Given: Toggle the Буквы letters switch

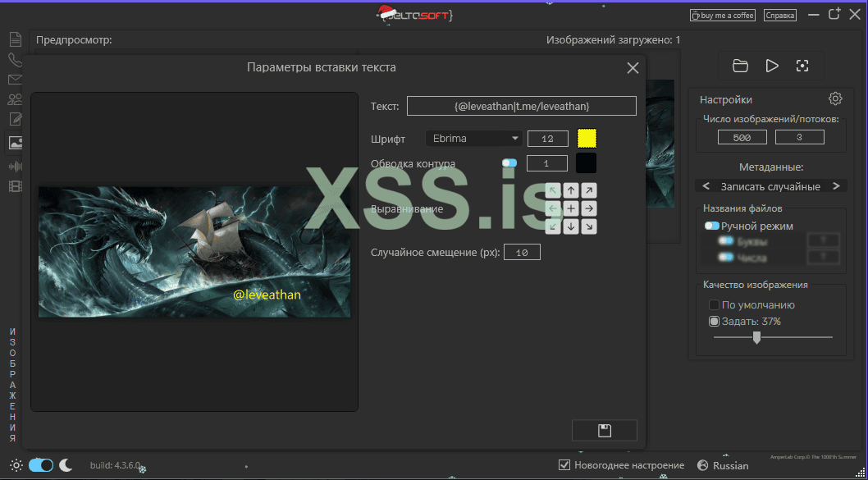Looking at the screenshot, I should tap(726, 241).
